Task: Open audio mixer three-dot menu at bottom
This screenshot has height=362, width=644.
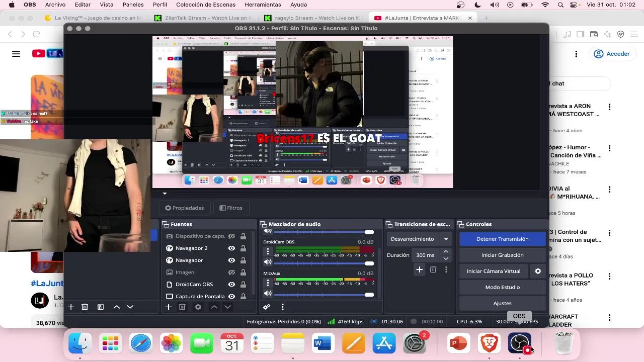Action: coord(282,307)
